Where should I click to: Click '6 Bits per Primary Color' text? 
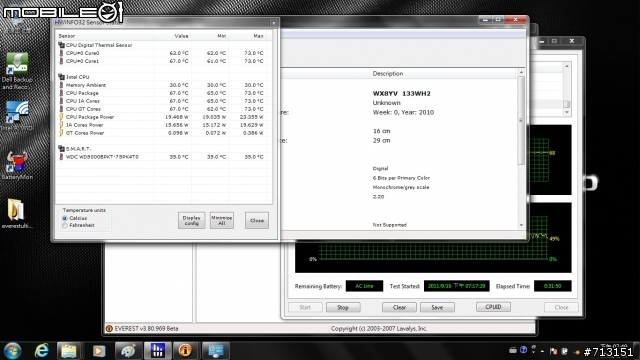(x=401, y=178)
